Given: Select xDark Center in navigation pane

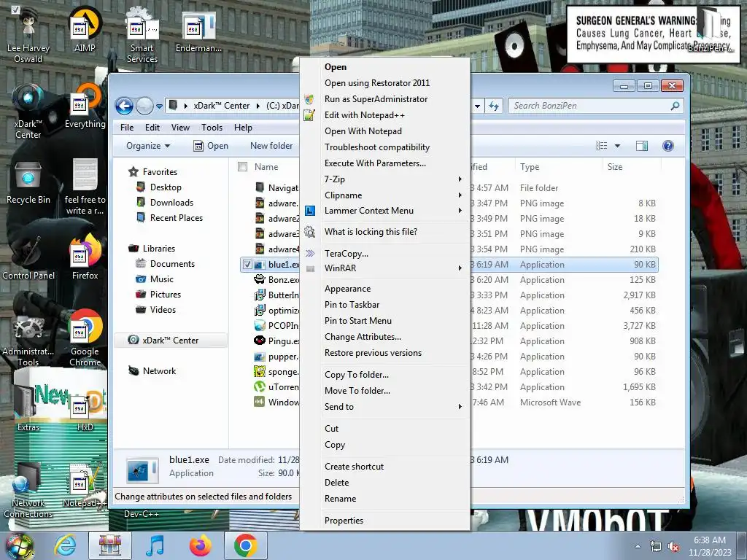Looking at the screenshot, I should (x=170, y=341).
